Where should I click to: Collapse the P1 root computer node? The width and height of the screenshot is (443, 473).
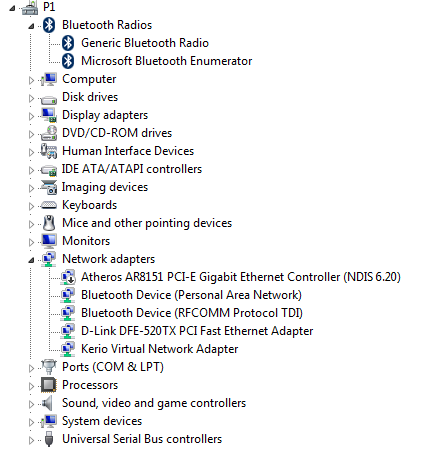12,8
